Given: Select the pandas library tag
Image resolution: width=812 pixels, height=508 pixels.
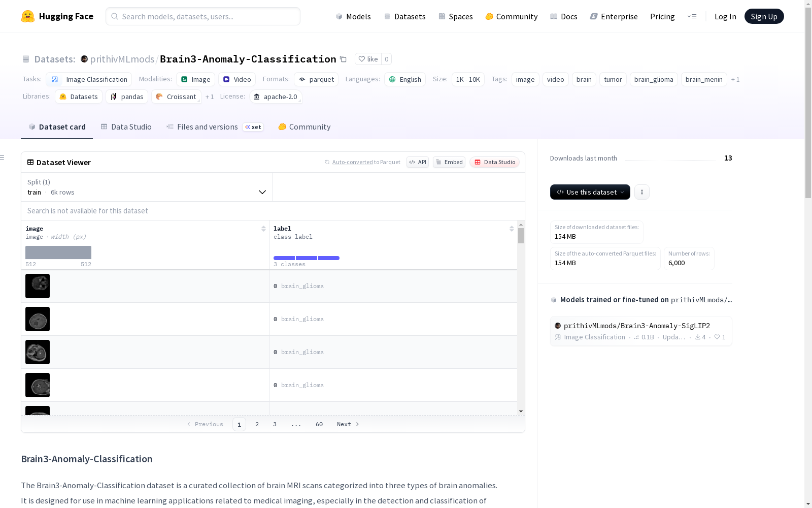Looking at the screenshot, I should [x=127, y=97].
